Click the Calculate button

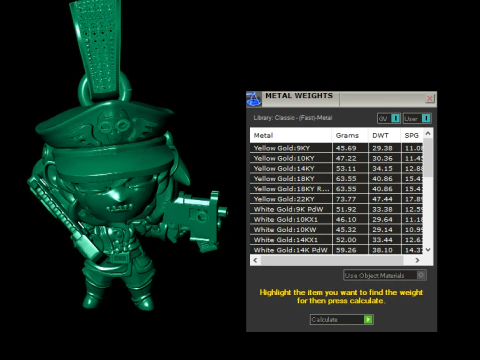pos(342,320)
